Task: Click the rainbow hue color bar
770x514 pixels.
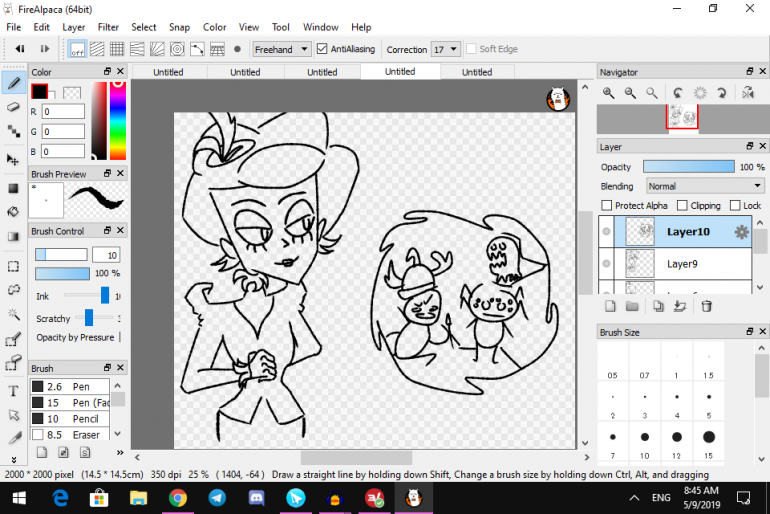Action: pos(118,120)
